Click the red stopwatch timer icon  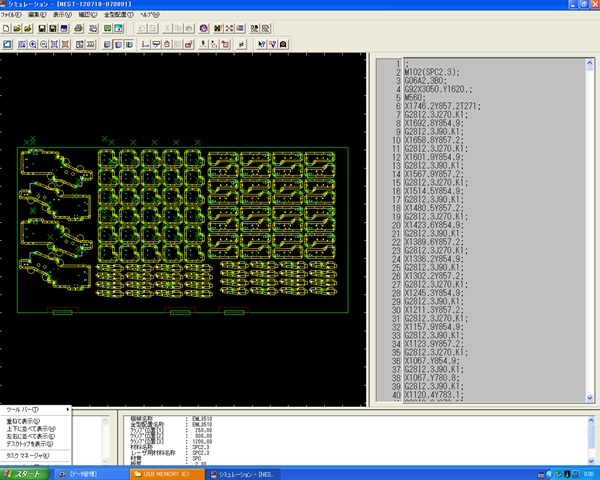167,44
